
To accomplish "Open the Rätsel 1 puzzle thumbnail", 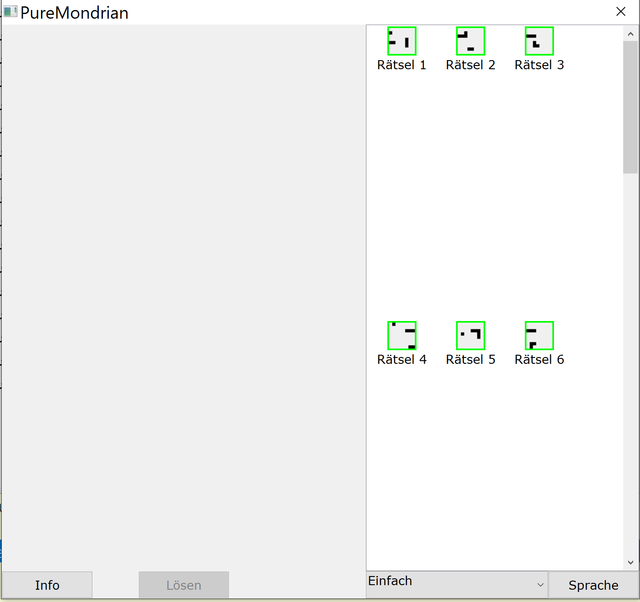I will tap(402, 41).
